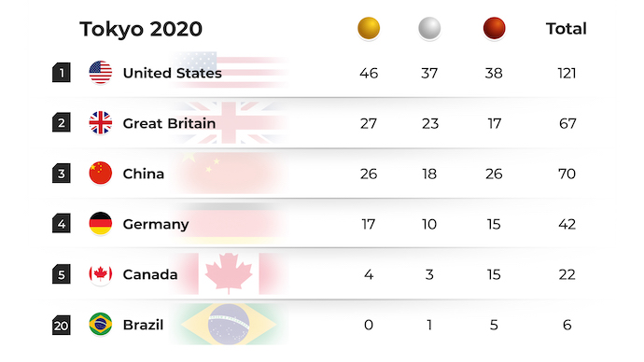Click China's gold count of 26
Screen dimensions: 644x362
[369, 174]
